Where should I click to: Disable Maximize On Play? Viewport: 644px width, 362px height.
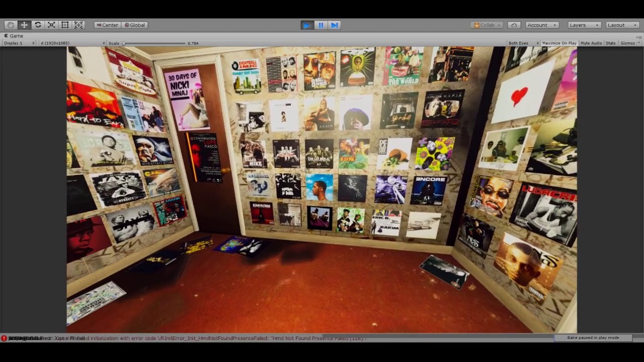(x=559, y=43)
